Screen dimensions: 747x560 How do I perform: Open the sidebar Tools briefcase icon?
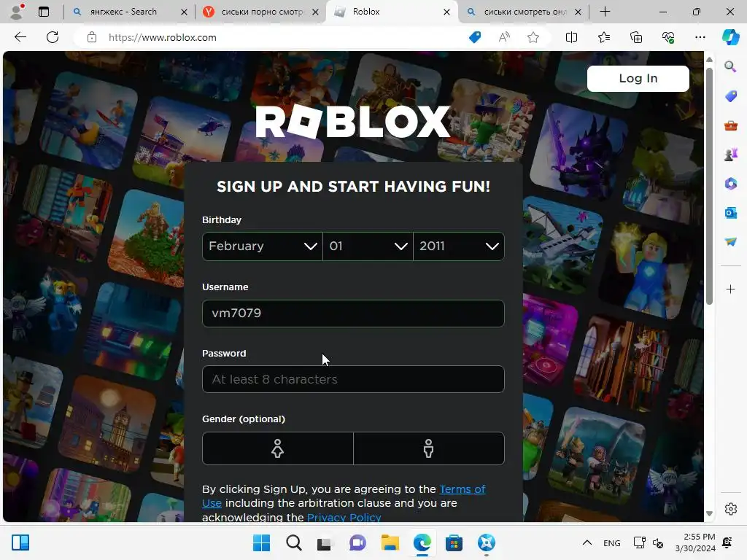730,125
